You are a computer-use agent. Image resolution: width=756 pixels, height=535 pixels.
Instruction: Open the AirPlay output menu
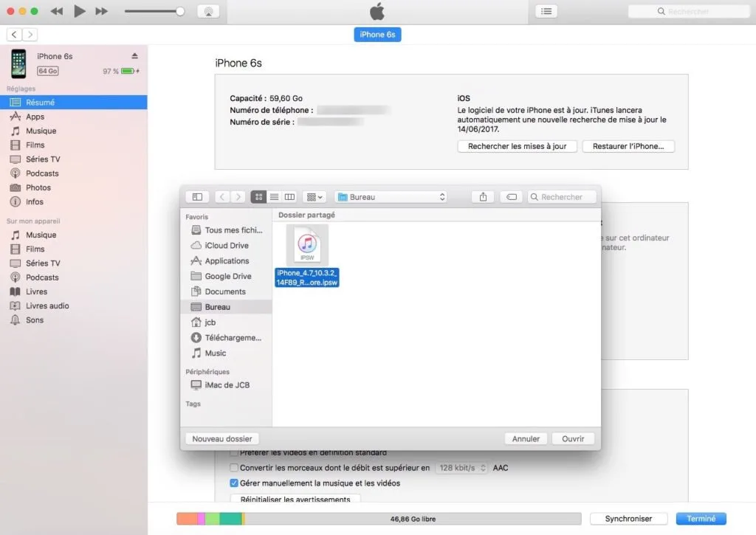(208, 12)
